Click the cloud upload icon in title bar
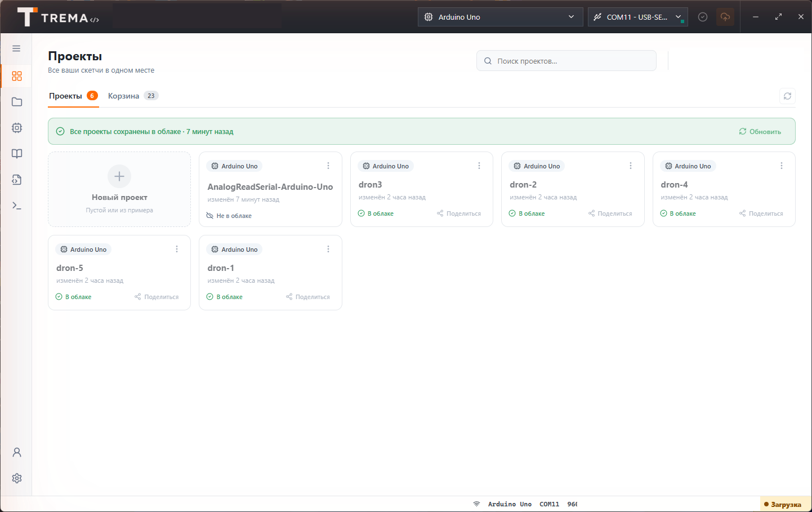Image resolution: width=812 pixels, height=512 pixels. tap(725, 17)
